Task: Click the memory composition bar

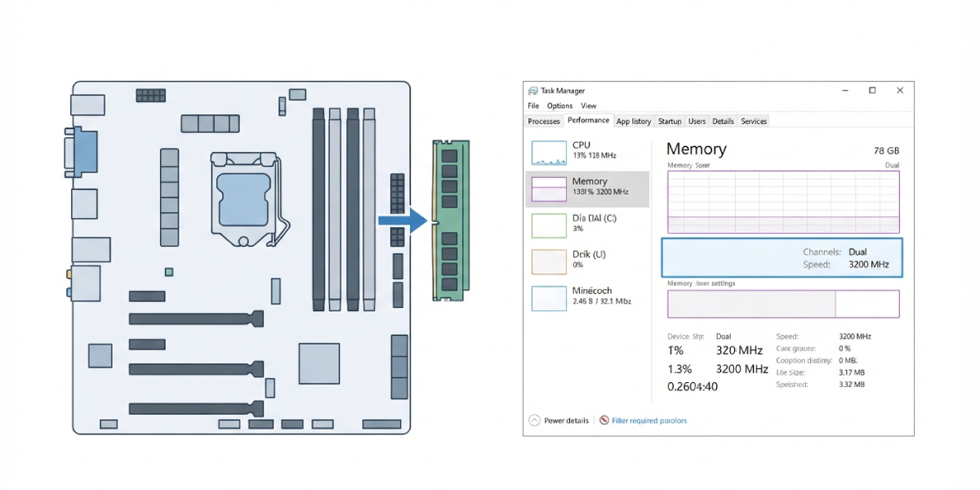Action: (783, 303)
